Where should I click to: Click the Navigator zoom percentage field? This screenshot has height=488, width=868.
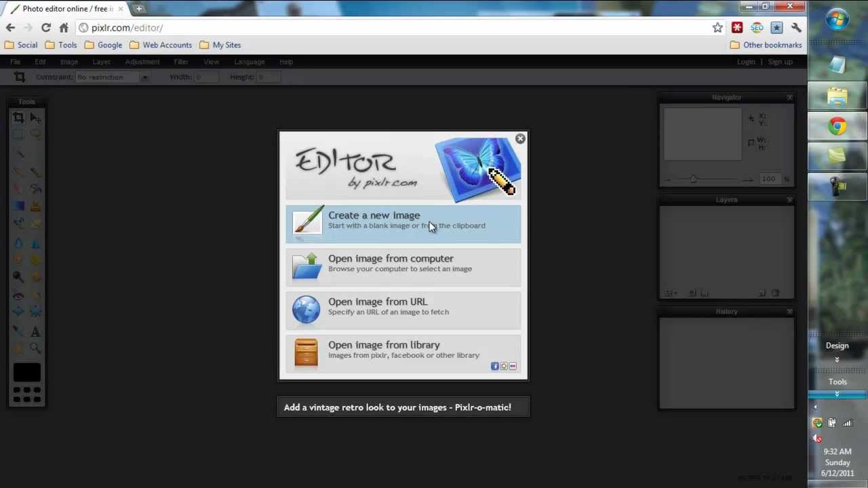pos(769,179)
